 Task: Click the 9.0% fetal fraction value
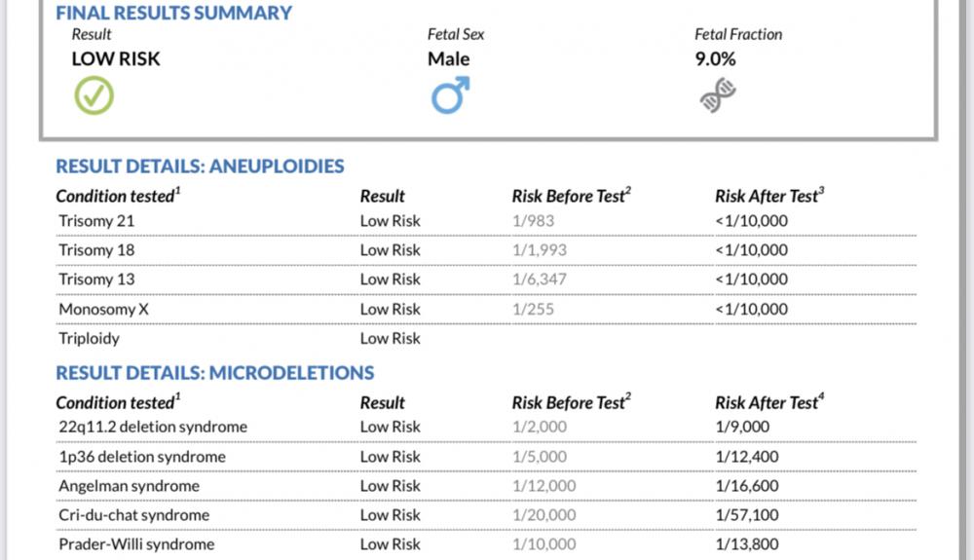point(715,59)
